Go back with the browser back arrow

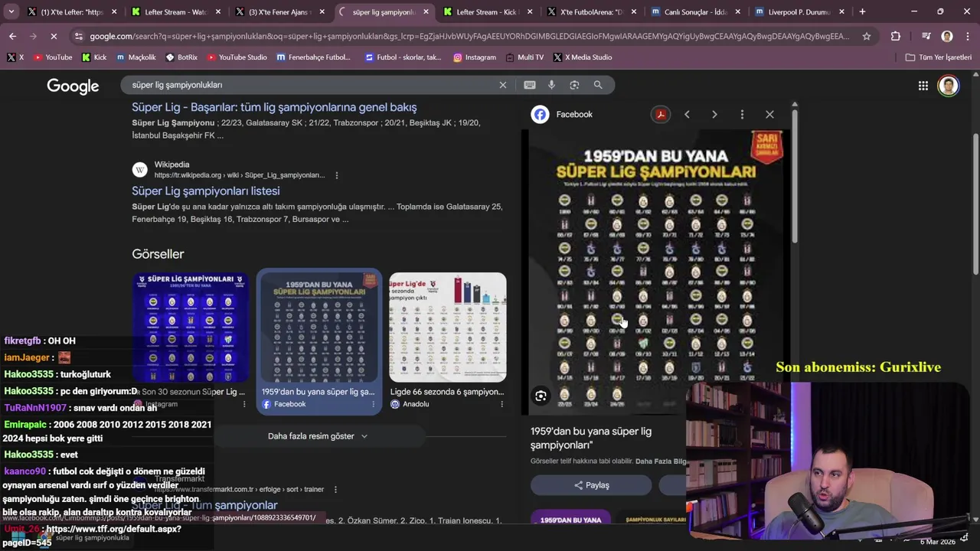tap(13, 36)
